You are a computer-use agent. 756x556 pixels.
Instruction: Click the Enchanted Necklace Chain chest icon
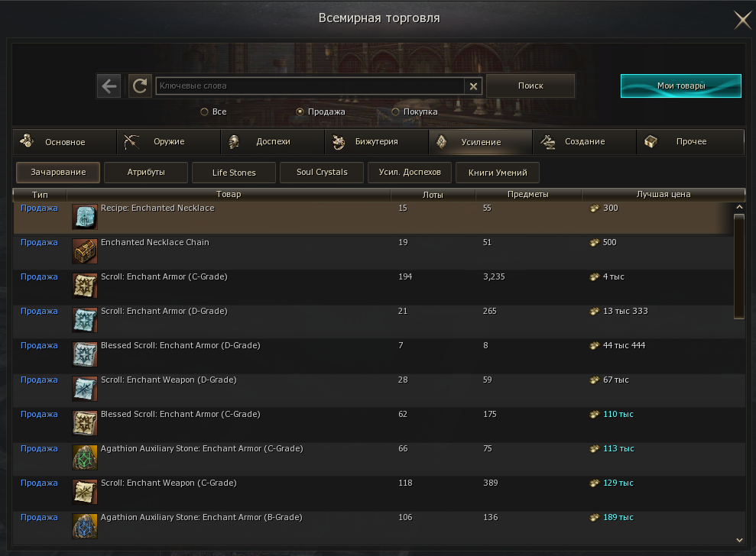(84, 252)
